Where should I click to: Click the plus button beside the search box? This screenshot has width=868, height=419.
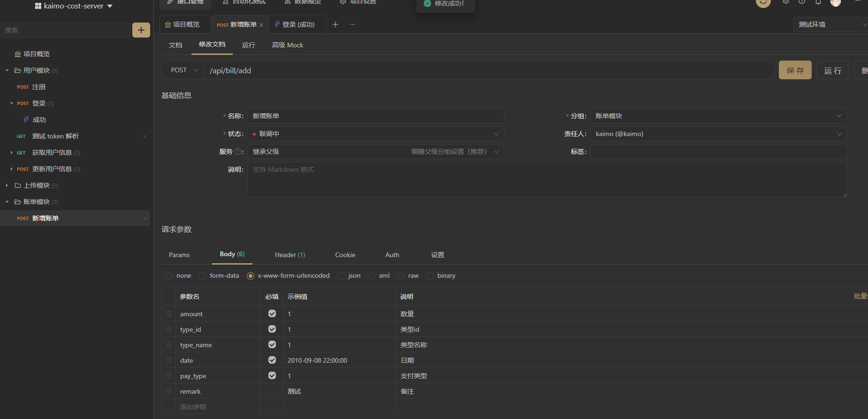(x=141, y=30)
